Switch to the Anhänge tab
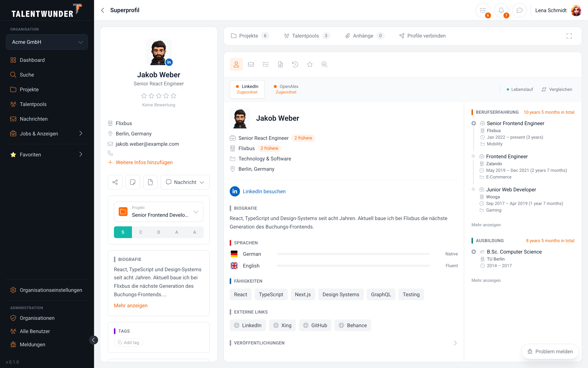The height and width of the screenshot is (368, 588). click(365, 36)
